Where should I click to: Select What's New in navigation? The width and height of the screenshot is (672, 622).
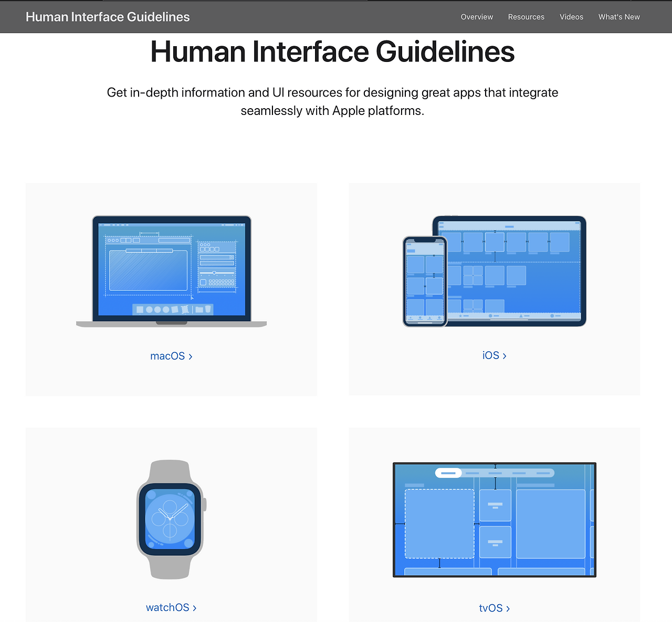click(x=619, y=17)
